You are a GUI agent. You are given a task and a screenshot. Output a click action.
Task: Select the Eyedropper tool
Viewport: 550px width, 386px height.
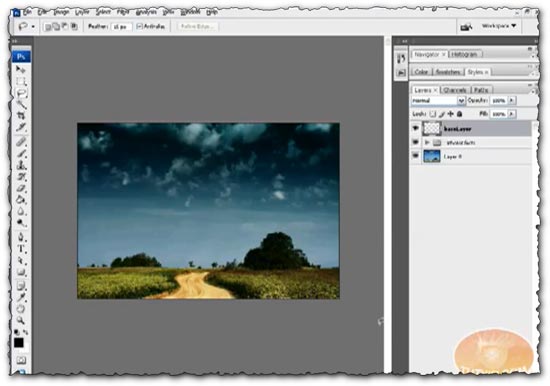pyautogui.click(x=21, y=298)
